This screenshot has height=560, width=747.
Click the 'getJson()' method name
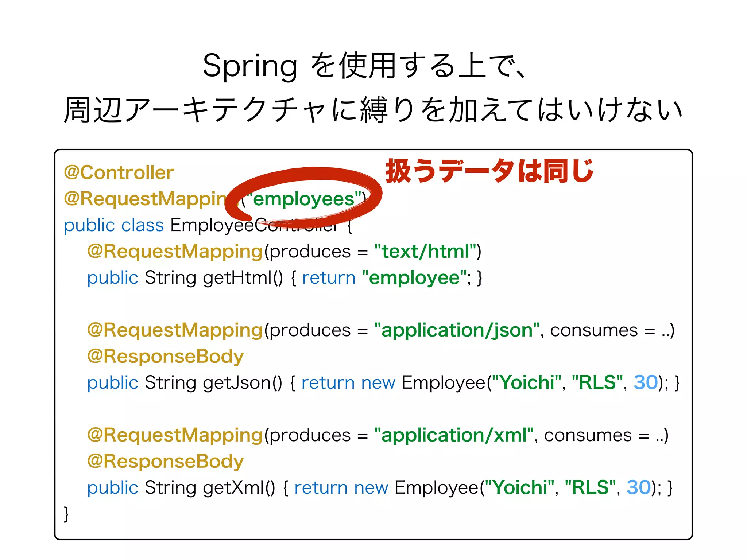pyautogui.click(x=243, y=382)
